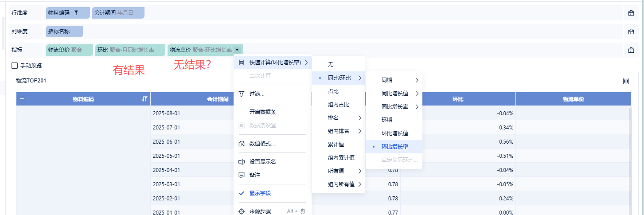
Task: Choose 过滤 from the context menu
Action: pos(257,94)
